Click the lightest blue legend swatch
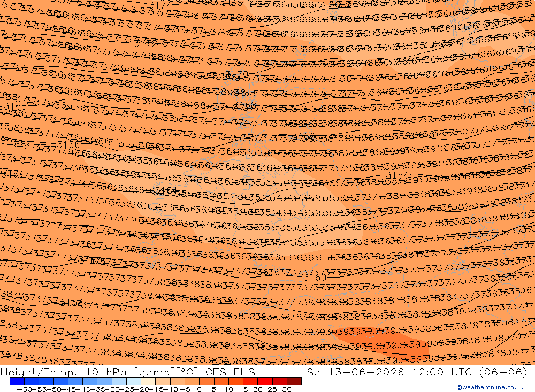 pyautogui.click(x=134, y=381)
